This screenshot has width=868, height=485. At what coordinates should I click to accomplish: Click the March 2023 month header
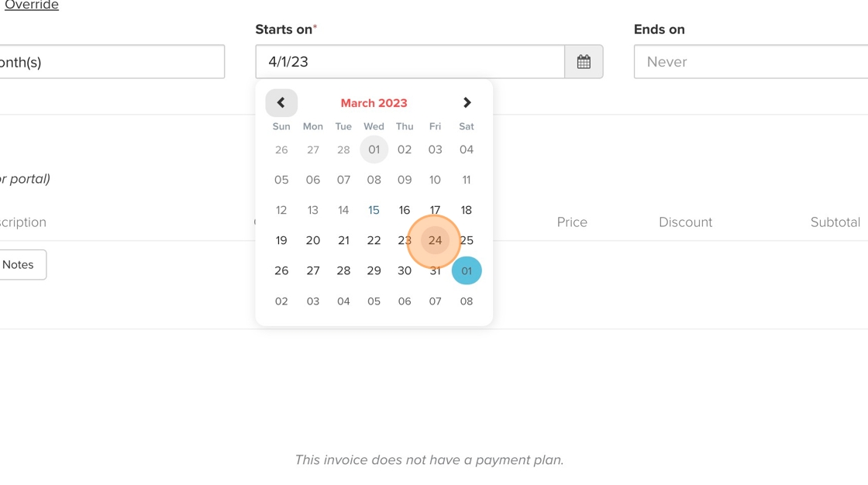coord(374,103)
